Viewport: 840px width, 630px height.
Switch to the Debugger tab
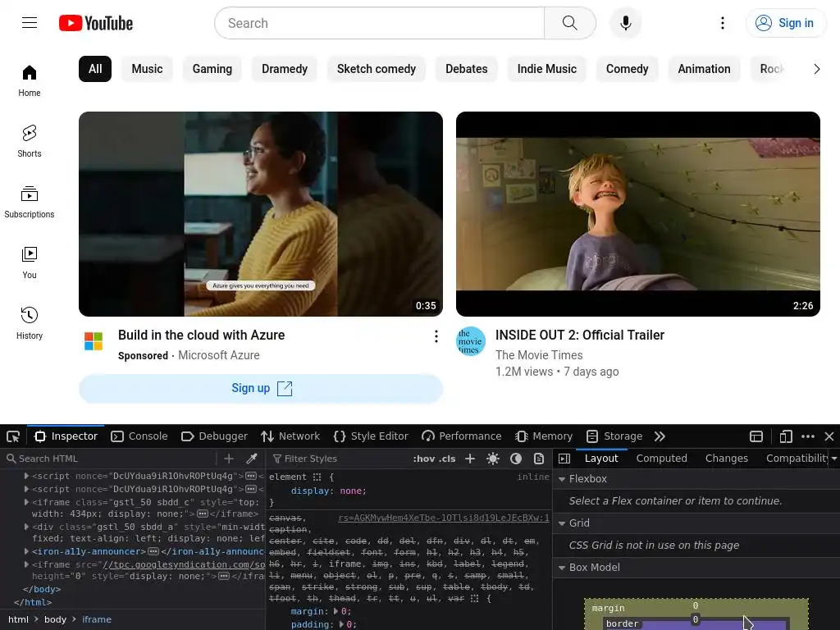pyautogui.click(x=215, y=436)
